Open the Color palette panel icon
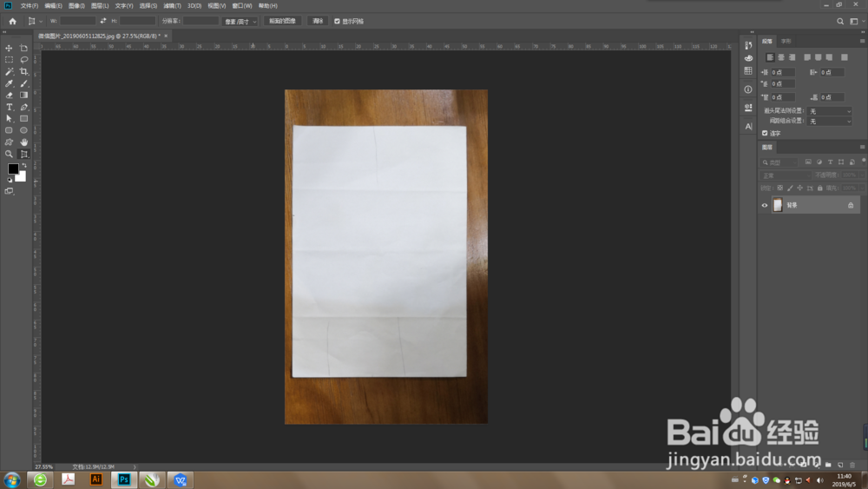Viewport: 868px width, 489px height. click(x=748, y=58)
